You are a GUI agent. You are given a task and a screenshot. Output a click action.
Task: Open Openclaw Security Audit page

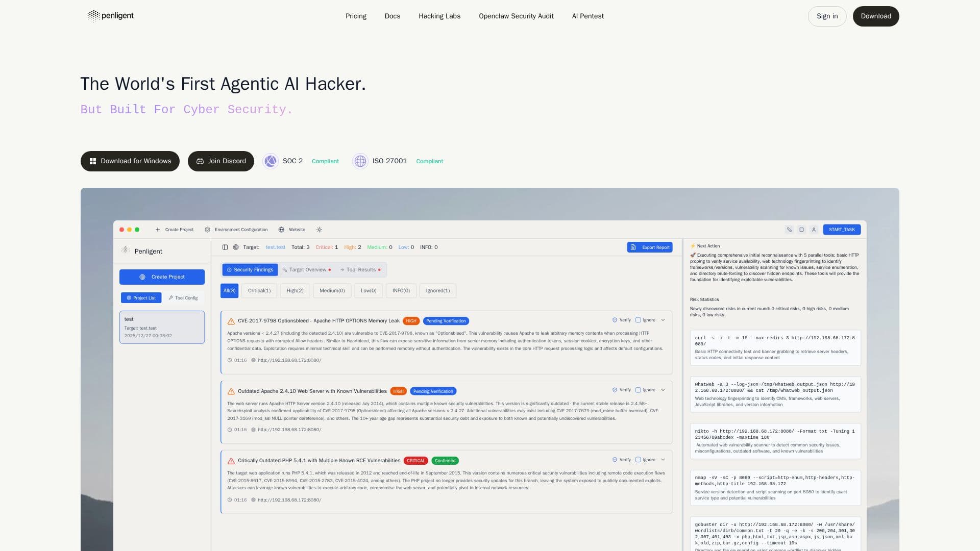516,16
